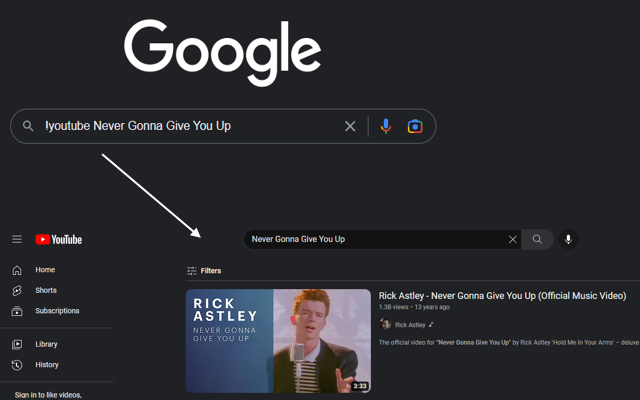Click the Google logo
Viewport: 640px width, 400px height.
point(222,52)
